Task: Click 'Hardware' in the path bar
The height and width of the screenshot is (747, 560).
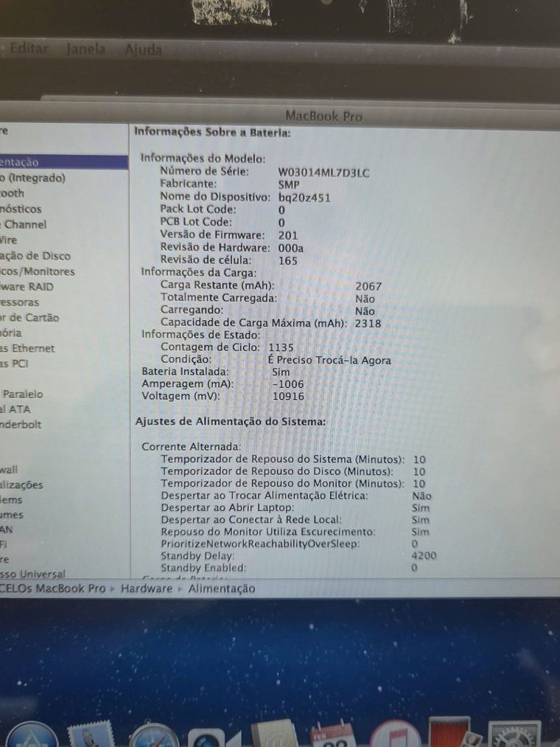Action: (x=146, y=588)
